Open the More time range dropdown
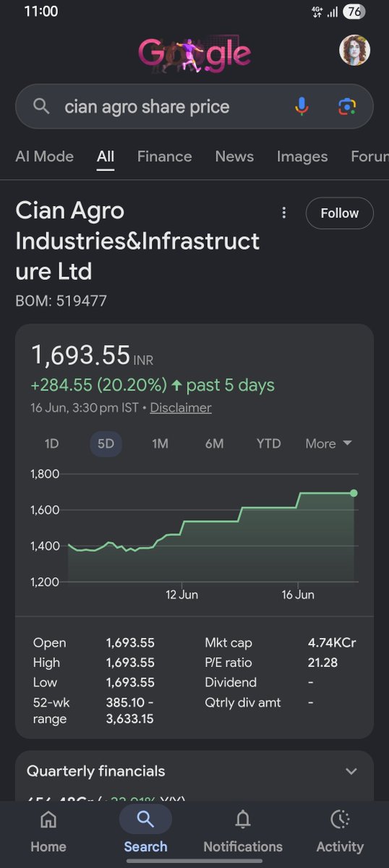Image resolution: width=389 pixels, height=868 pixels. click(x=328, y=443)
